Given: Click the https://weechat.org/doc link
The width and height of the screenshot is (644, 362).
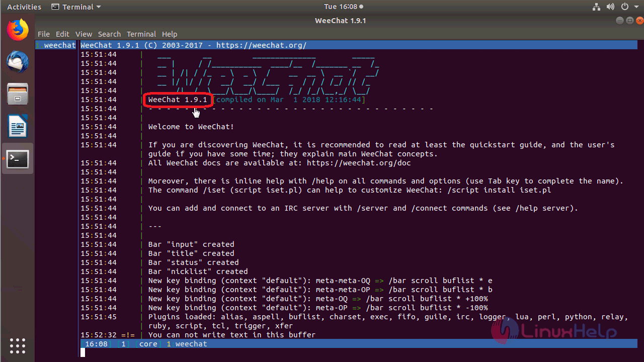Looking at the screenshot, I should 359,163.
